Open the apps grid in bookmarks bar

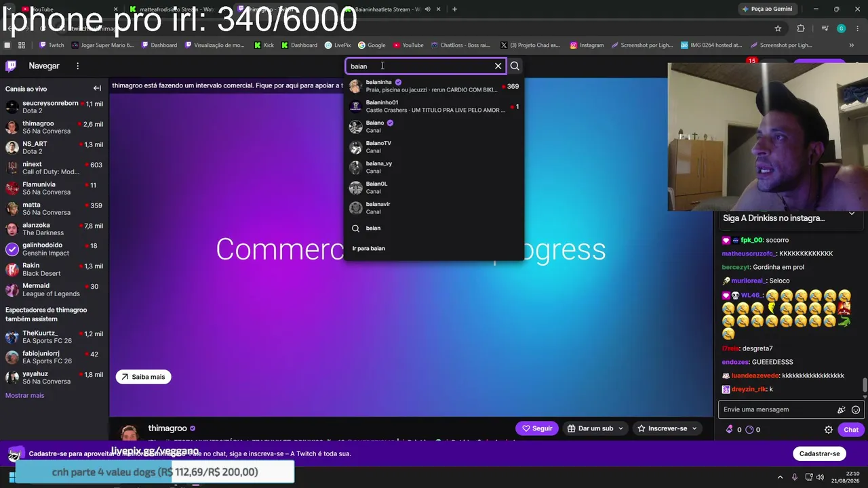point(22,45)
